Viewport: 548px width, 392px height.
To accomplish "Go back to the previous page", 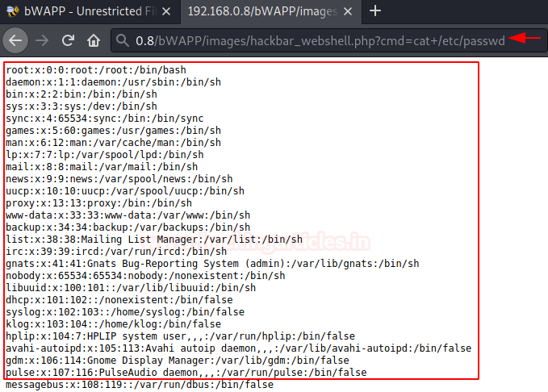I will tap(15, 40).
